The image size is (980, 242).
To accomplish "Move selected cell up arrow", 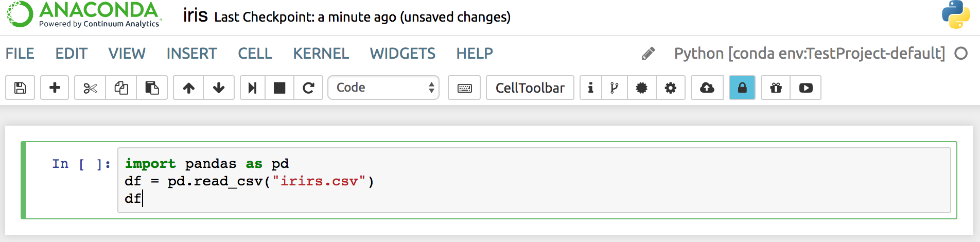I will pos(188,88).
